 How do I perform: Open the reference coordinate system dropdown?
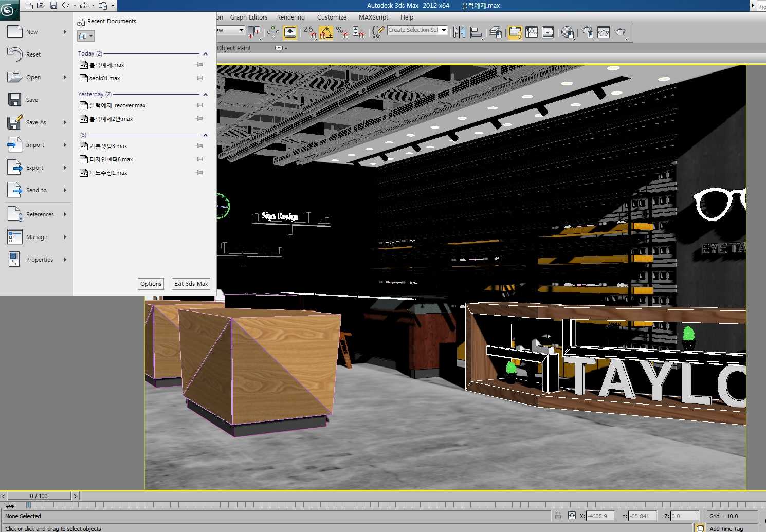(241, 31)
